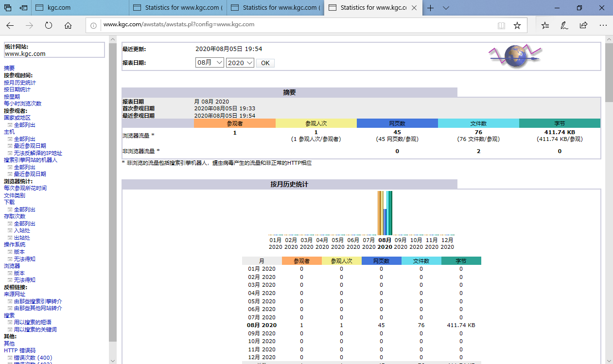Click the icon beside 无法反解译的IP地址
This screenshot has width=613, height=364.
[10, 153]
